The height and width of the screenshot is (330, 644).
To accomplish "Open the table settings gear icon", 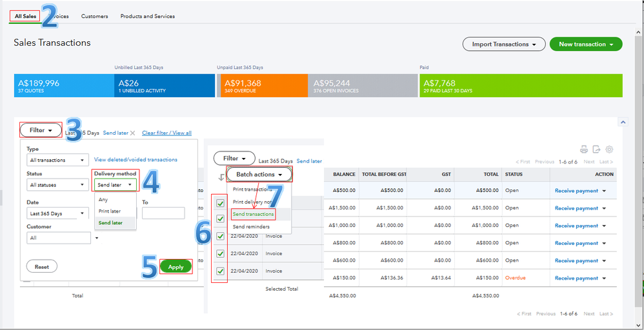I will coord(610,150).
